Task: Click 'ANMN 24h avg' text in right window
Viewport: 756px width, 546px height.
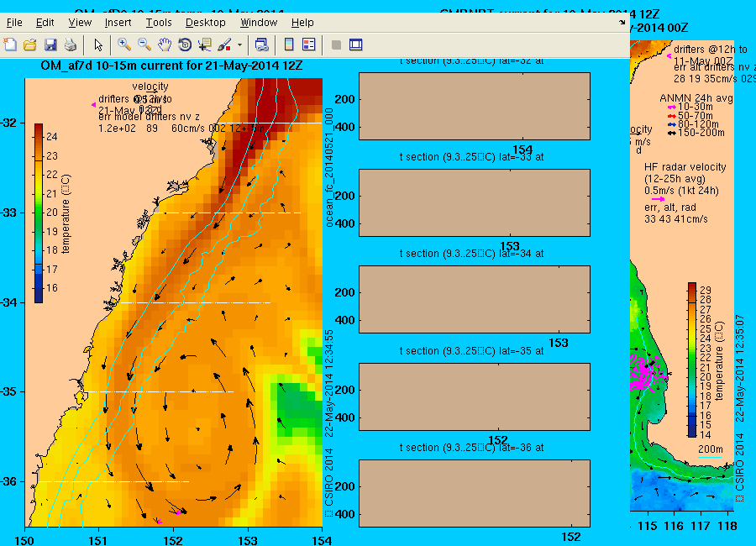Action: (696, 98)
